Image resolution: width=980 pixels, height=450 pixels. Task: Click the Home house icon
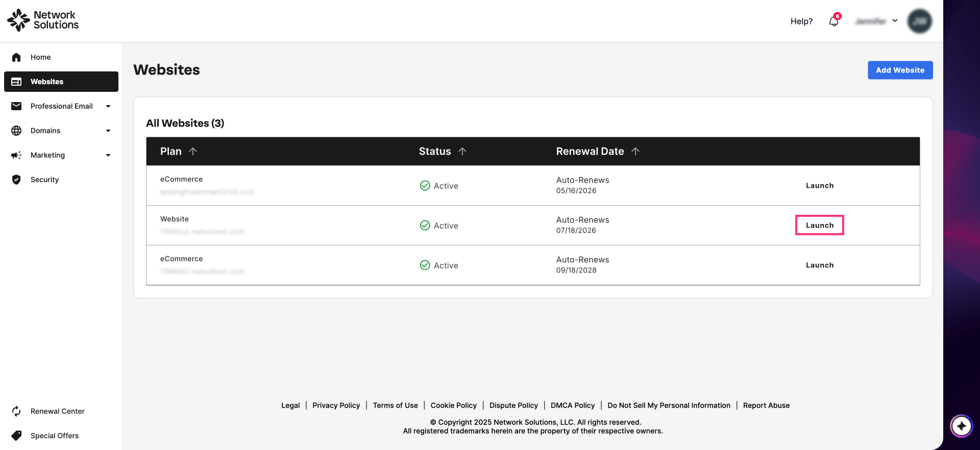[16, 57]
